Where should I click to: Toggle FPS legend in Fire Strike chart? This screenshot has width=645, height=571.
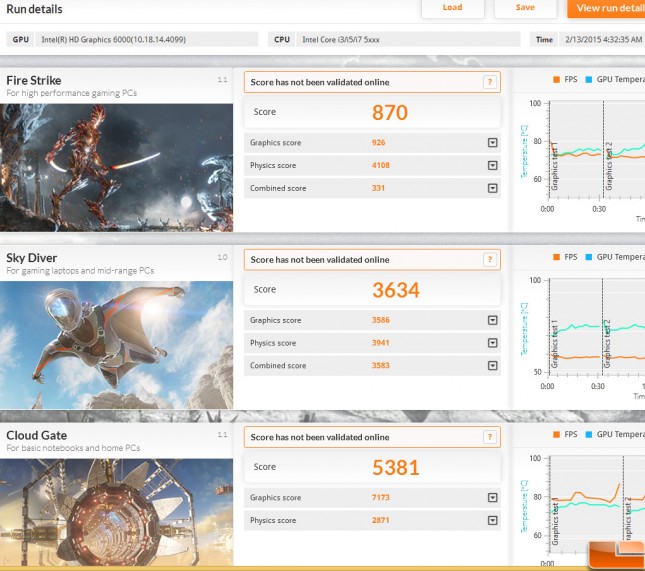(565, 79)
